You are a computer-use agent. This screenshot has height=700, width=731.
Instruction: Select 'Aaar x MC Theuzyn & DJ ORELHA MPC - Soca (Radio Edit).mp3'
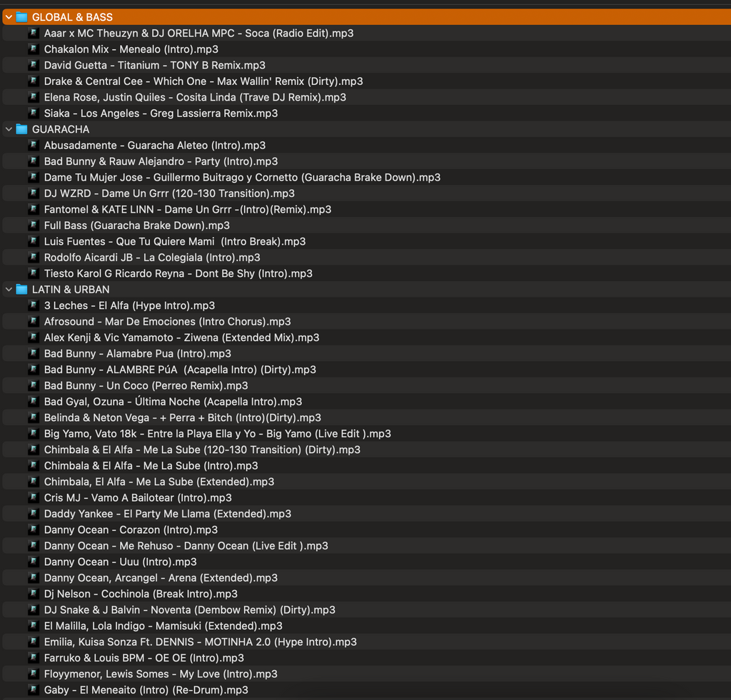click(198, 33)
